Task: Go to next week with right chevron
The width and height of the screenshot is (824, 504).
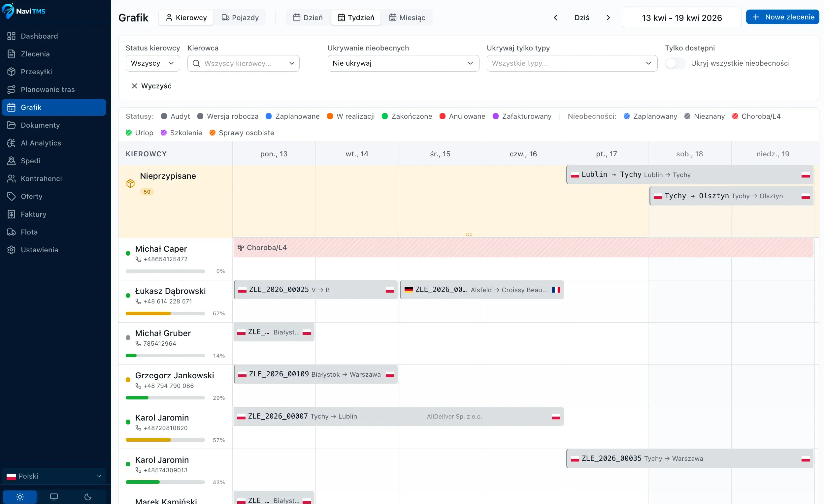Action: pos(608,18)
